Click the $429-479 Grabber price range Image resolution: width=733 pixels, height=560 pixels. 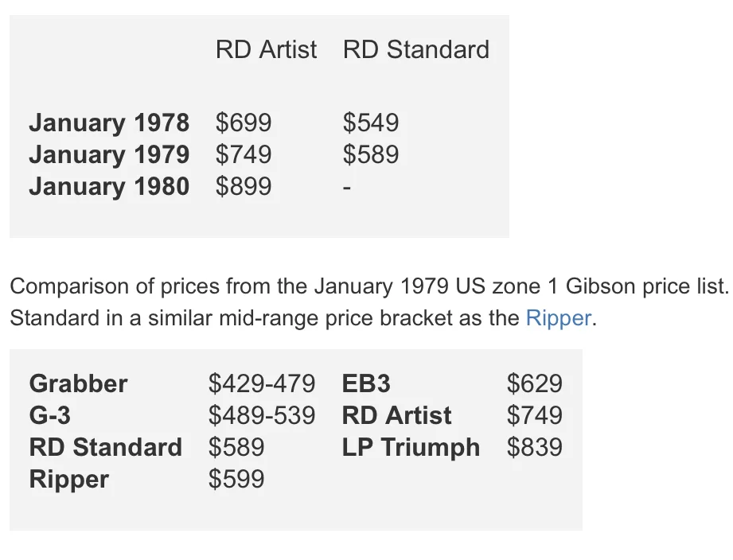[262, 384]
